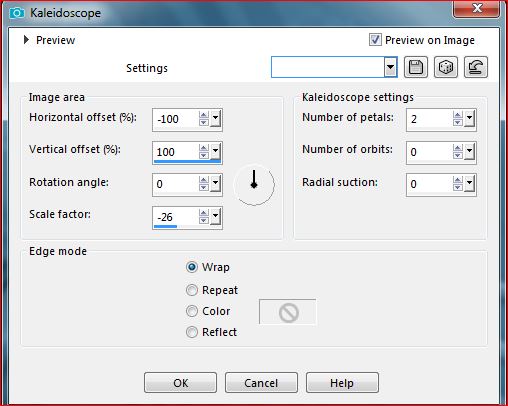Open the Scale factor slider dropdown arrow
Screen dimensions: 508x406
pyautogui.click(x=215, y=217)
